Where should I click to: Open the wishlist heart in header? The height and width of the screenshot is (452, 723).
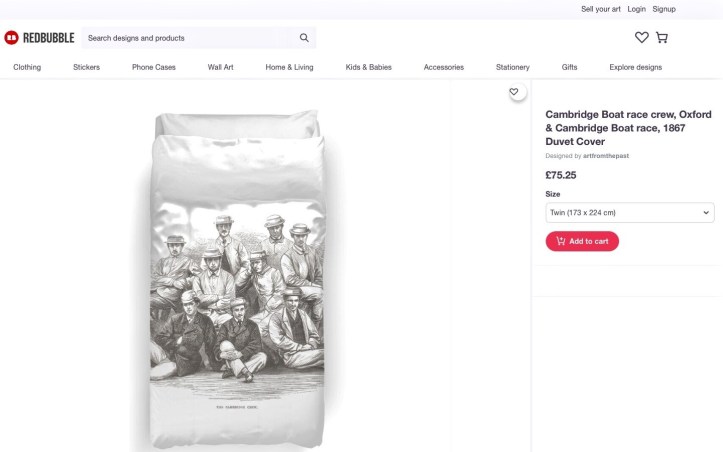click(x=641, y=38)
